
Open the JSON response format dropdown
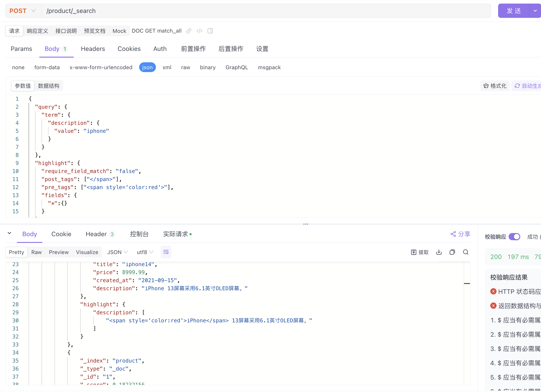pyautogui.click(x=117, y=252)
